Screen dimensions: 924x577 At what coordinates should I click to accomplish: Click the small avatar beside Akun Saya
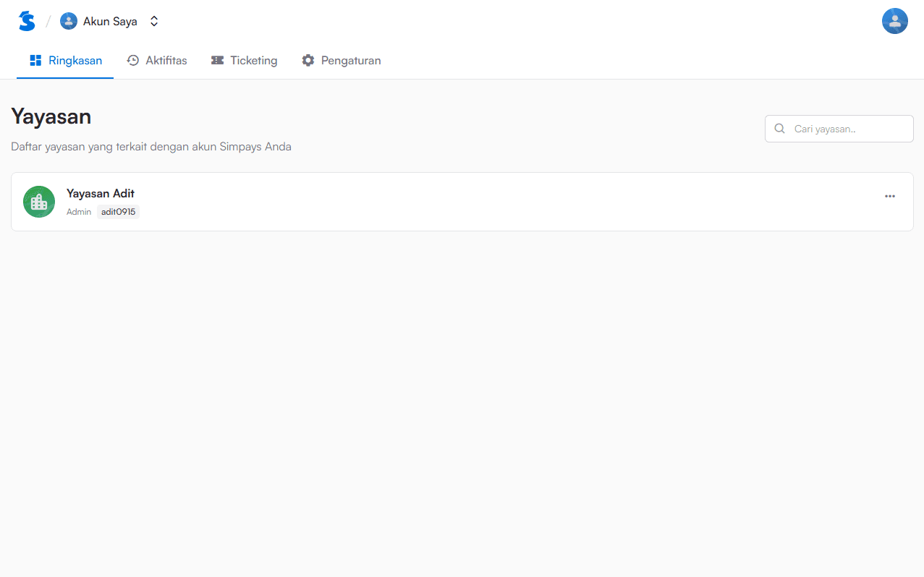[x=69, y=21]
